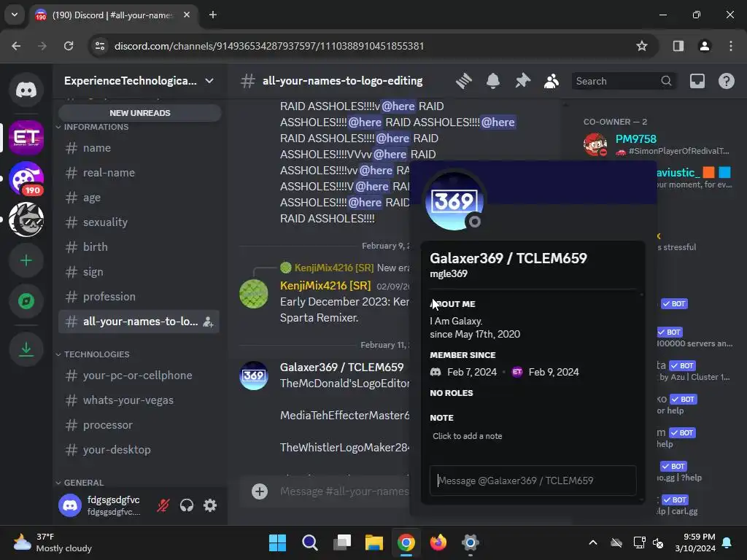Screen dimensions: 747x560
Task: Reload the browser page
Action: 69,46
